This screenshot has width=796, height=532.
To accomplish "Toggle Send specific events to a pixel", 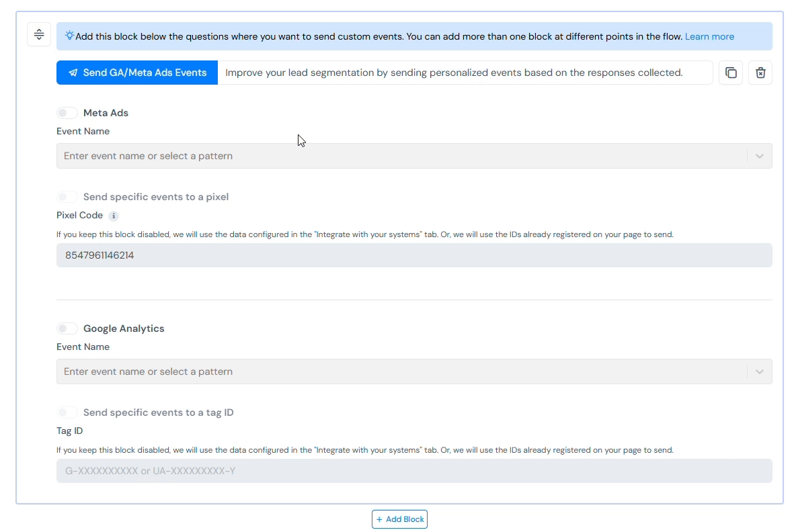I will (x=67, y=197).
